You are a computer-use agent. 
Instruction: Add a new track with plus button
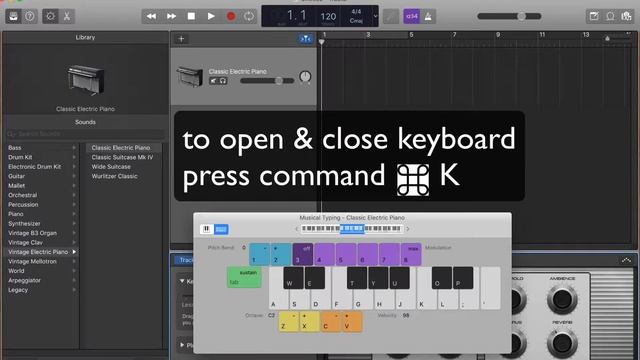point(181,39)
